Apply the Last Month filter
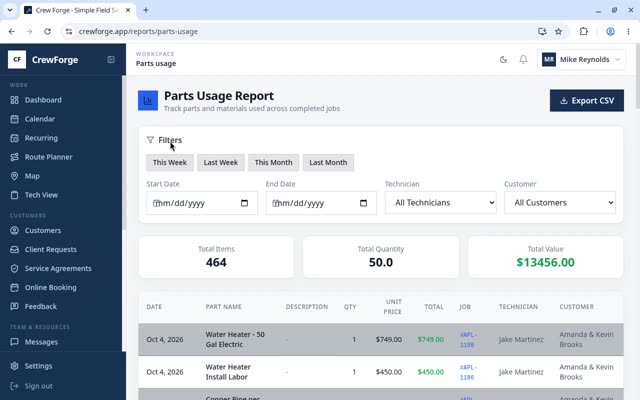Viewport: 640px width, 400px height. (328, 162)
